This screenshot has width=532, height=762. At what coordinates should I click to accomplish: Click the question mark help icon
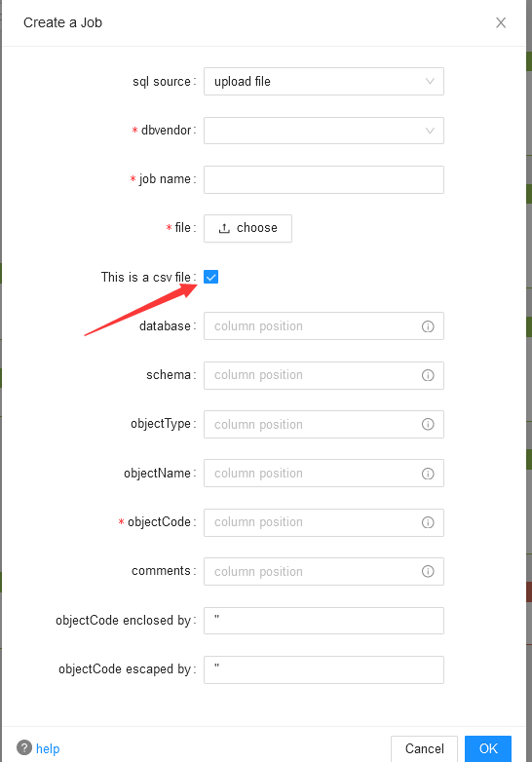point(24,747)
